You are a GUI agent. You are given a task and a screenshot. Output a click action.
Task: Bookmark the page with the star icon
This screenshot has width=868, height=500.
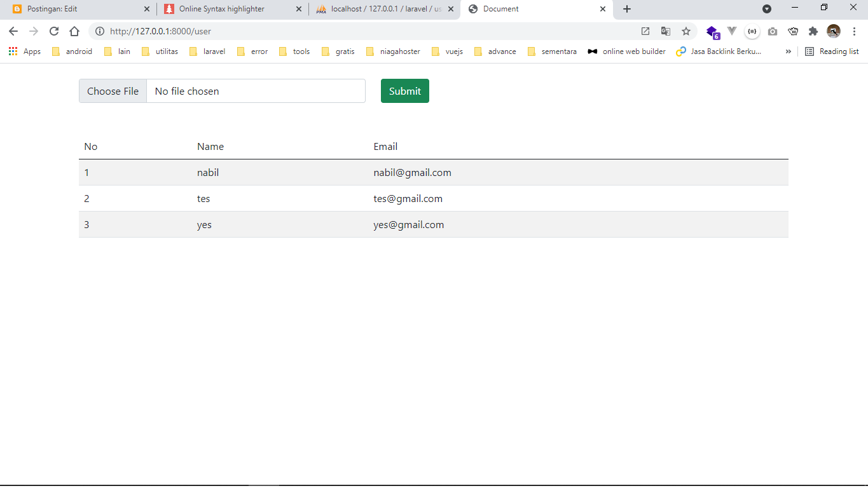click(x=686, y=30)
